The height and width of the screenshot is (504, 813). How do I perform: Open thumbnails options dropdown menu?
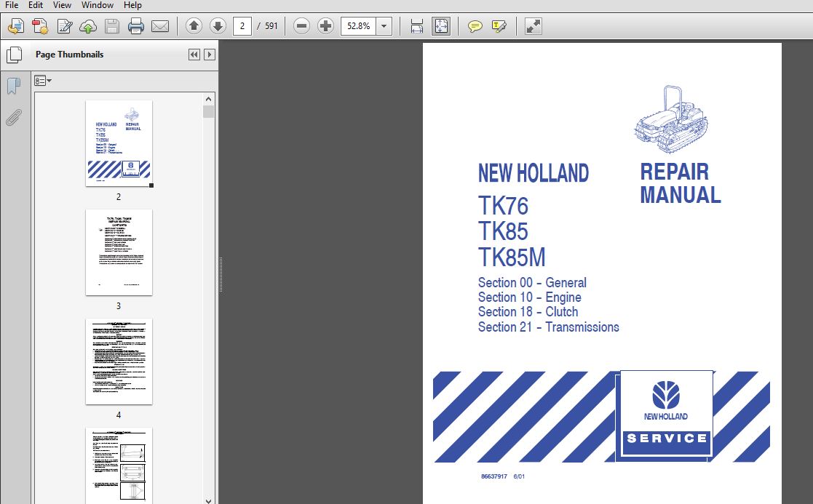42,81
